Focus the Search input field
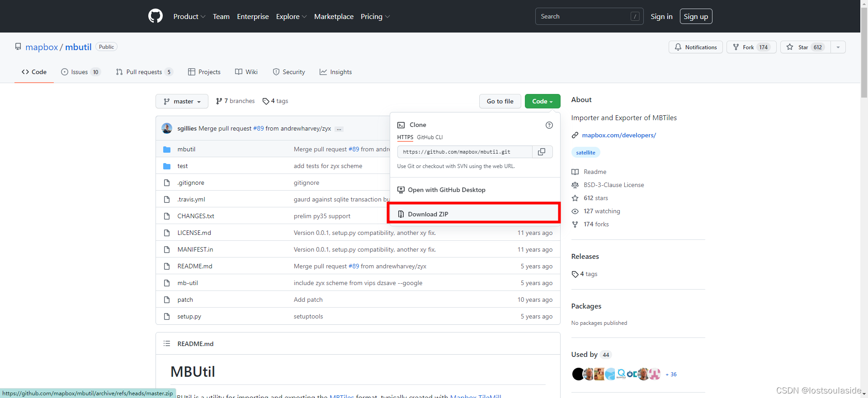 click(x=589, y=16)
